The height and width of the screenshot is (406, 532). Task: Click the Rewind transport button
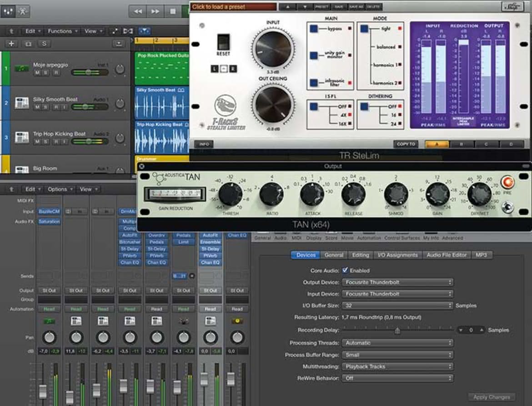138,11
